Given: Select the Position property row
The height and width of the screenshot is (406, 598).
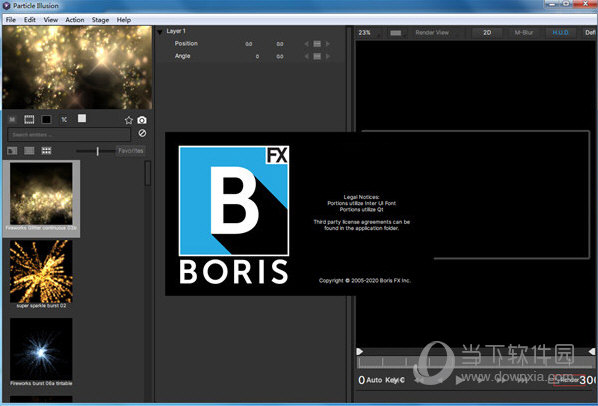Looking at the screenshot, I should (250, 44).
